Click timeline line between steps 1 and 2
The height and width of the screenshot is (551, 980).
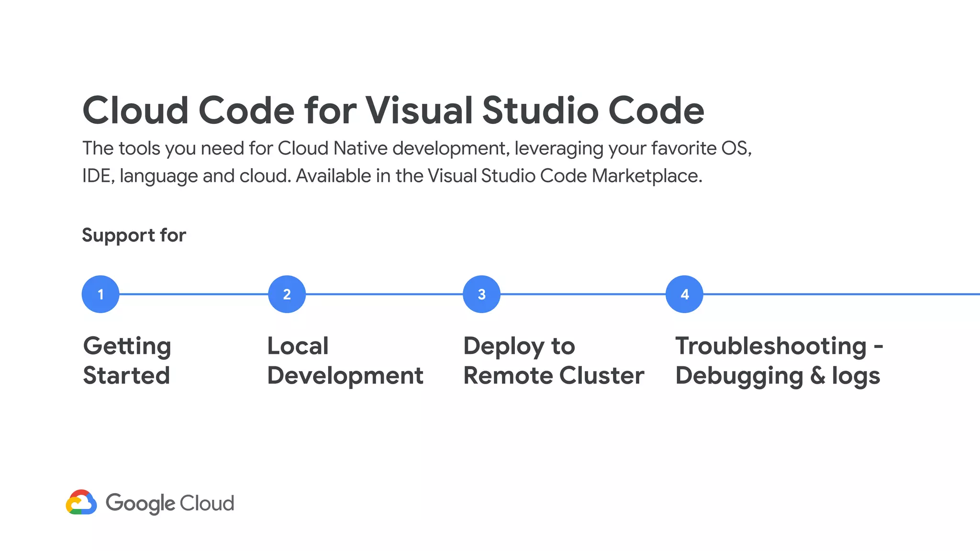[194, 294]
